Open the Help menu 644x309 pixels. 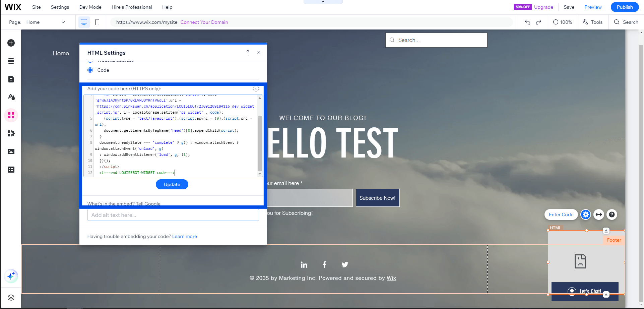click(x=167, y=7)
